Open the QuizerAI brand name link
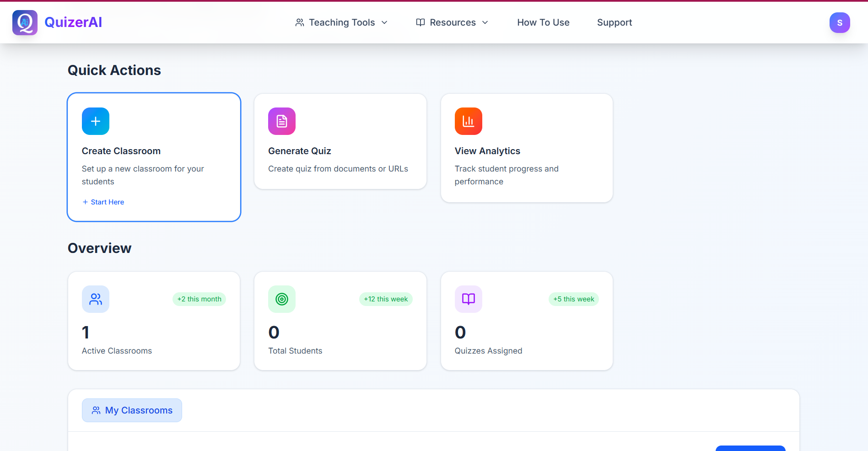Viewport: 868px width, 451px height. tap(73, 22)
